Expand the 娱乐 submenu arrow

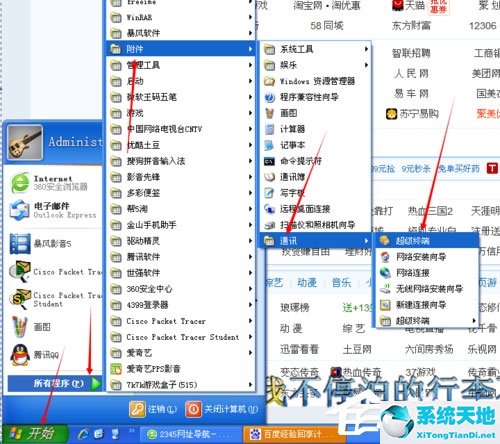[366, 65]
